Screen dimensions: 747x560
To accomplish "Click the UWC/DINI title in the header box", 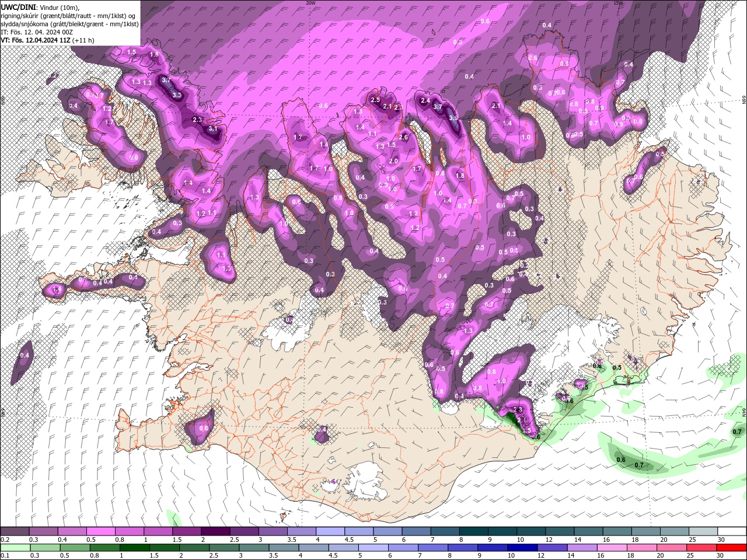I will tap(18, 6).
